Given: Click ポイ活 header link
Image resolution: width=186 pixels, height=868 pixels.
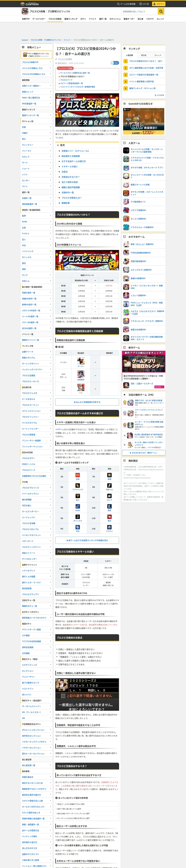Looking at the screenshot, I should (x=144, y=4).
